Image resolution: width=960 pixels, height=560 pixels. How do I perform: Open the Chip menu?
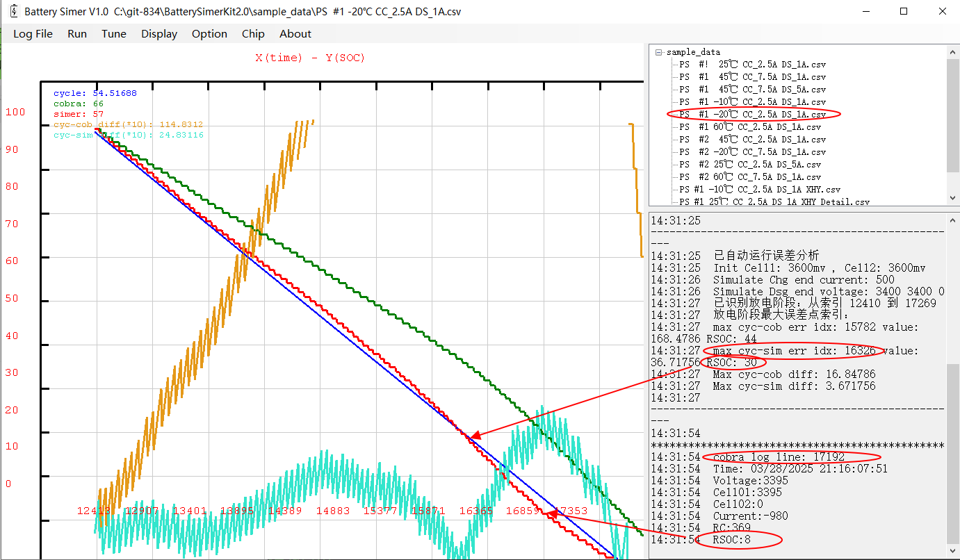click(x=253, y=33)
